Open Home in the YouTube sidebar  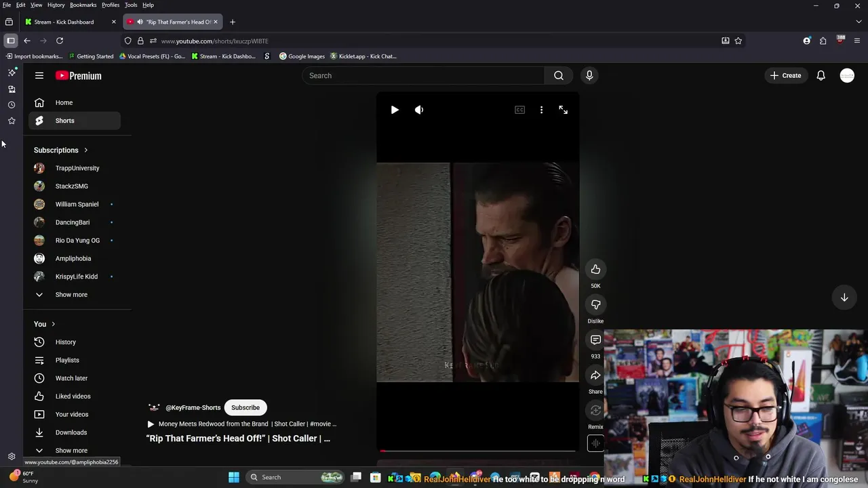[75, 102]
